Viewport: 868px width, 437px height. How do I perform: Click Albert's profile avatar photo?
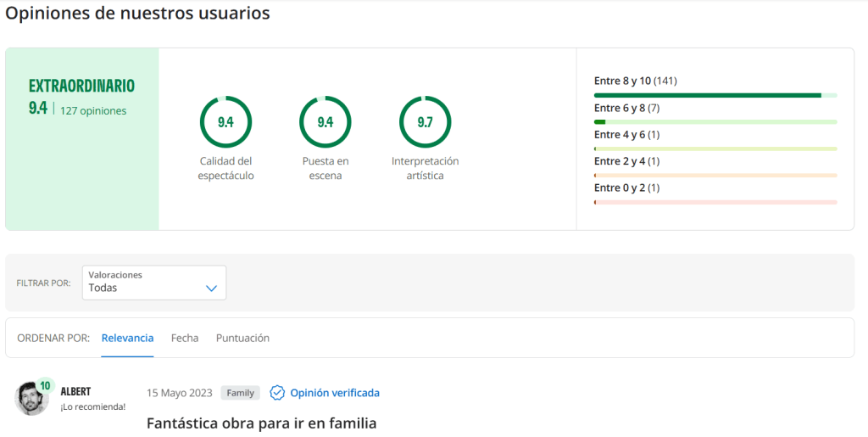point(31,398)
